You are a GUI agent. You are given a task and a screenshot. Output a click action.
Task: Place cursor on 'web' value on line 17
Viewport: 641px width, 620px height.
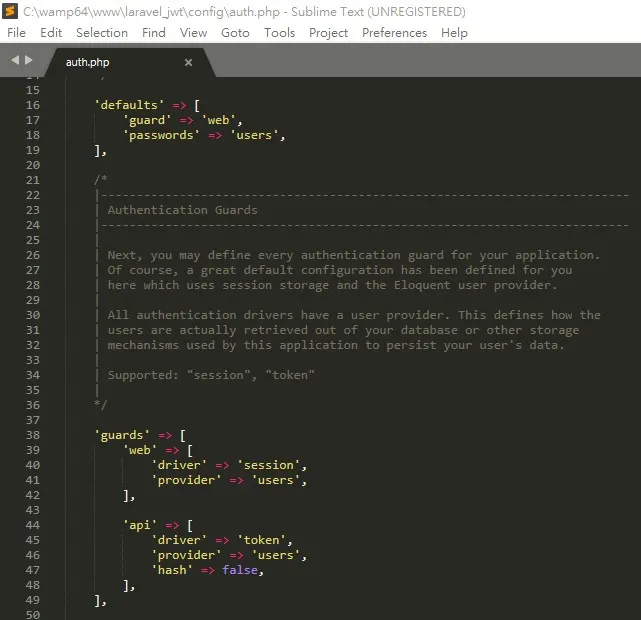[218, 120]
